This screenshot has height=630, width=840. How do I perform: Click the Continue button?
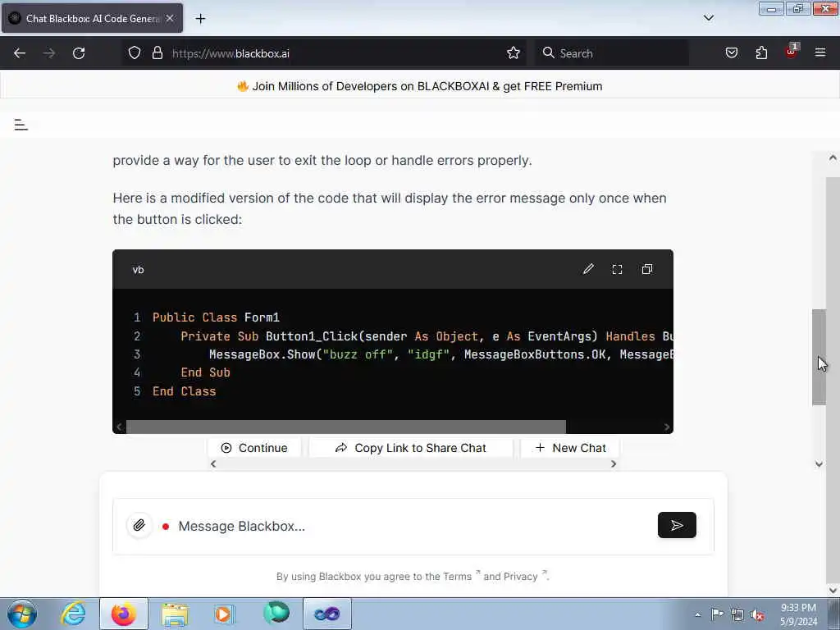pos(254,448)
